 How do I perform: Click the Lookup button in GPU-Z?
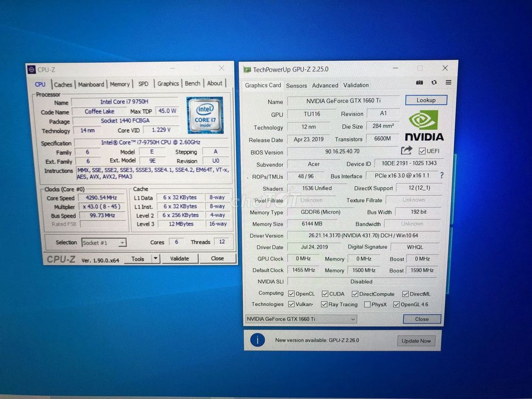point(426,100)
